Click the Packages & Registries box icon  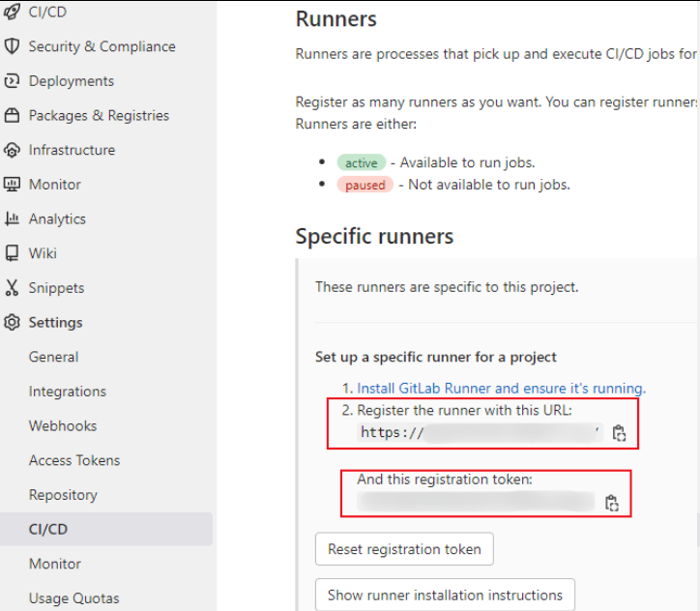12,116
